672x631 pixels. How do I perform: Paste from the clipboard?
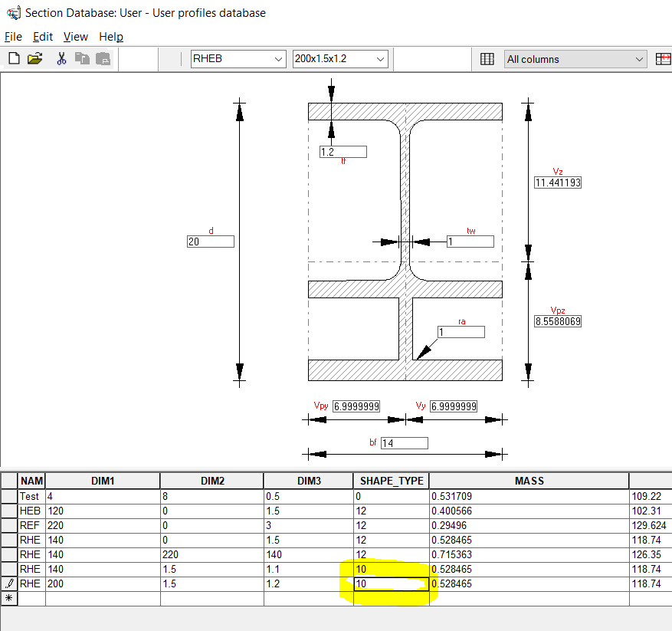pos(102,58)
